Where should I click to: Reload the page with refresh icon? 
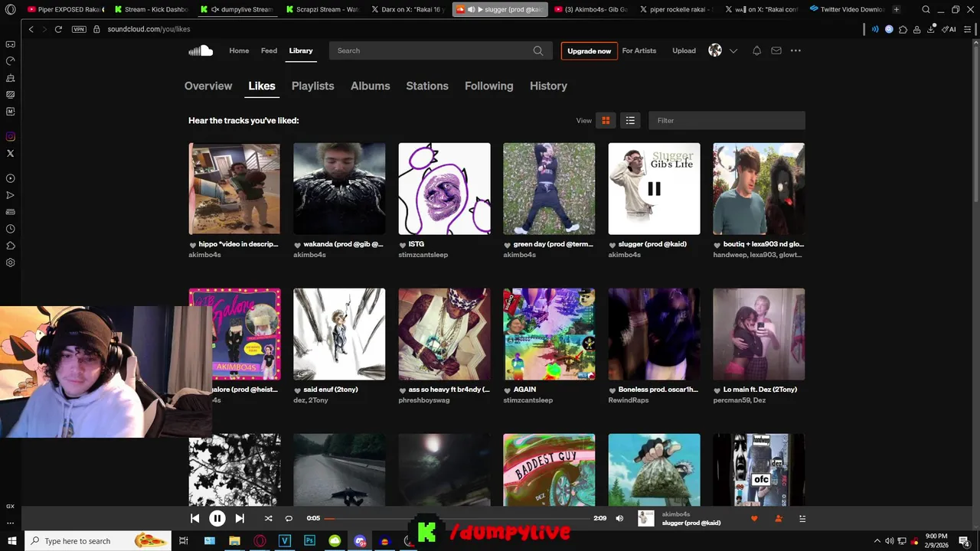coord(59,29)
